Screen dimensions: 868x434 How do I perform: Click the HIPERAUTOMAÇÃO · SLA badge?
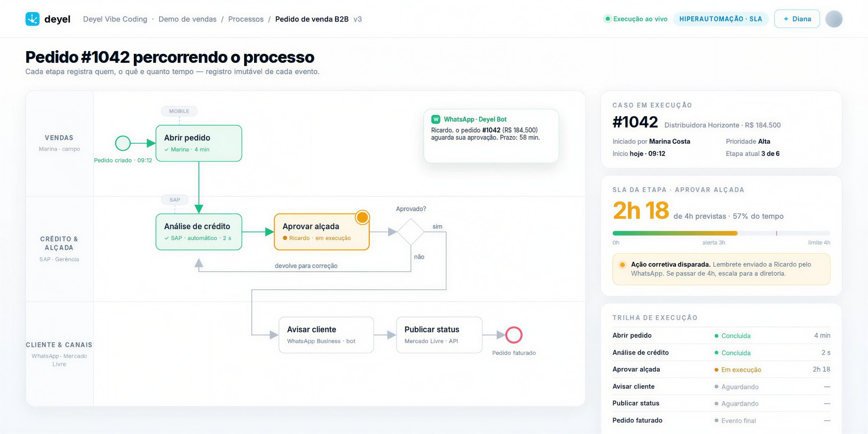tap(721, 19)
